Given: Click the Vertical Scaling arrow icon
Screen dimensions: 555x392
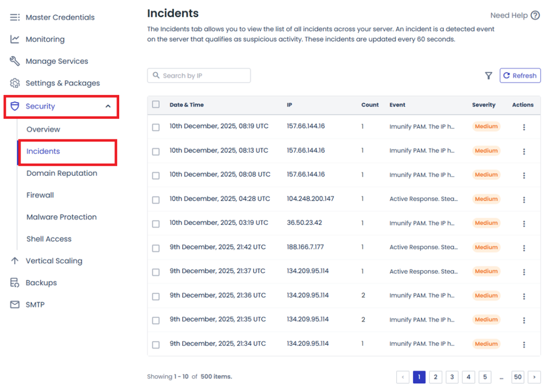Looking at the screenshot, I should tap(15, 261).
